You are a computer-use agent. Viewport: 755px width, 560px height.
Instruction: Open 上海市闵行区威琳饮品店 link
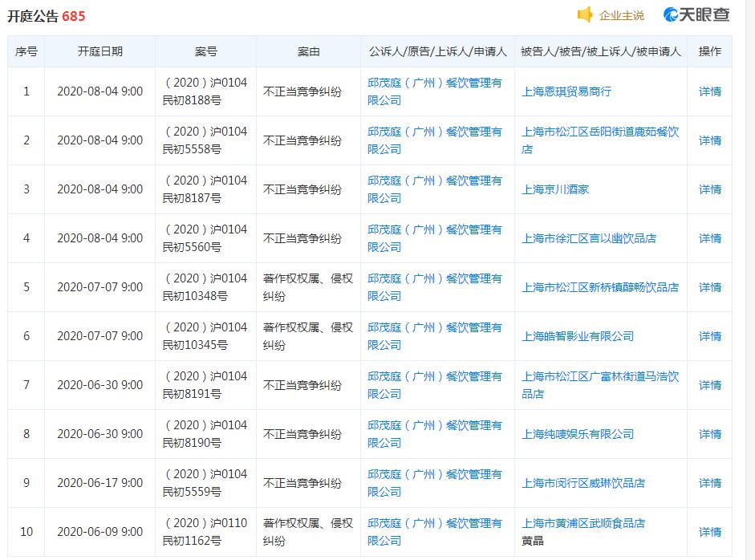(x=583, y=483)
